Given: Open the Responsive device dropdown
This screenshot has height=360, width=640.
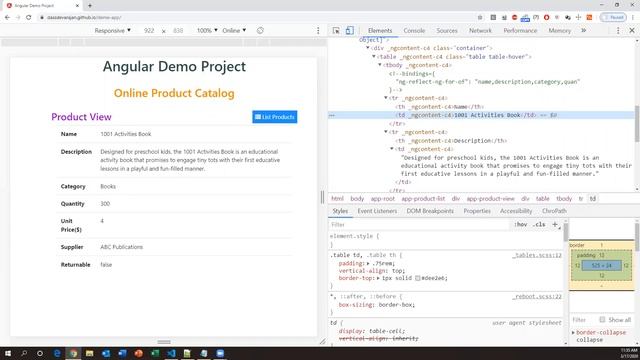Looking at the screenshot, I should point(113,31).
